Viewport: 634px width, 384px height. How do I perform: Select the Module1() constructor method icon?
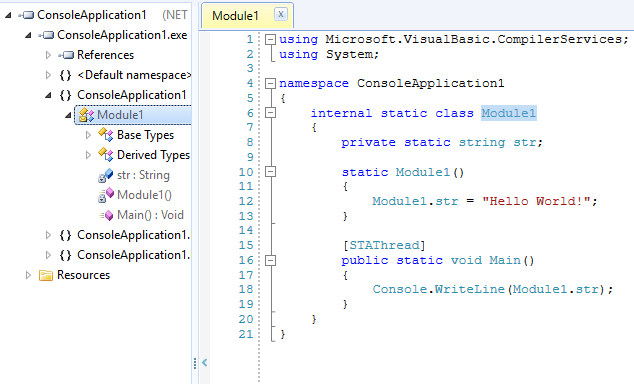(106, 195)
